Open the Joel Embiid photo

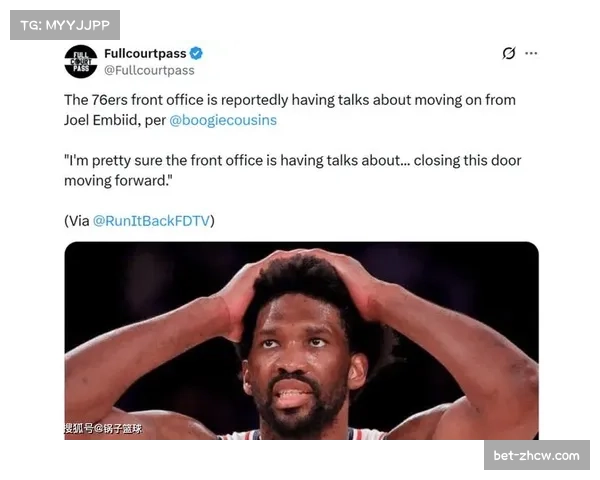(302, 341)
